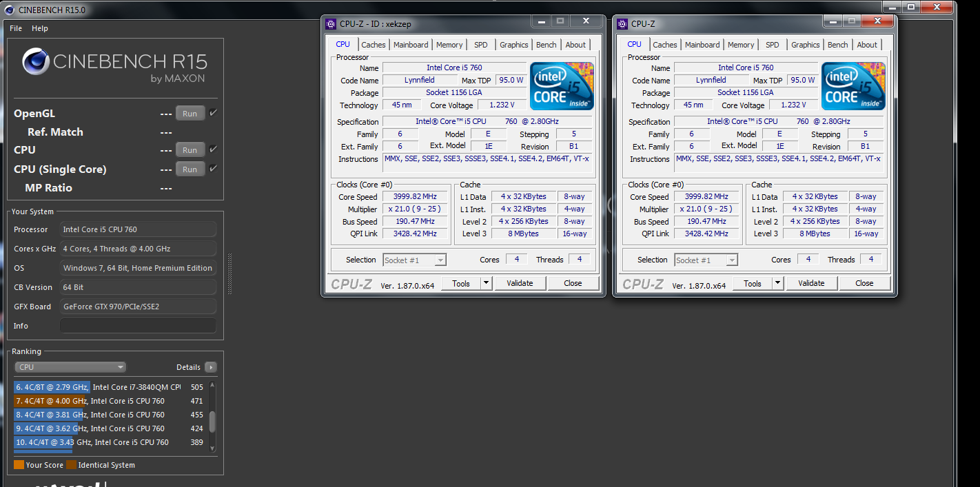The image size is (980, 487).
Task: Click Multiplier value in second CPU-Z
Action: [706, 209]
